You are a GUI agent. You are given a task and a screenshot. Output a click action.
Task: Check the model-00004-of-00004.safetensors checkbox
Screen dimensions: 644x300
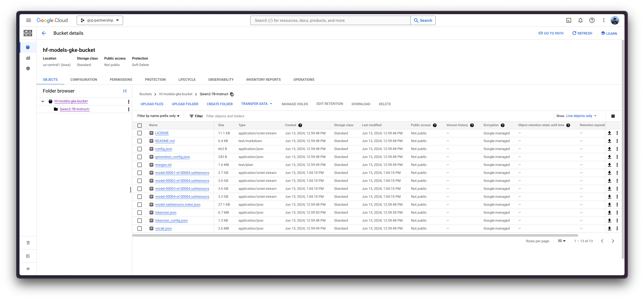[x=140, y=197]
